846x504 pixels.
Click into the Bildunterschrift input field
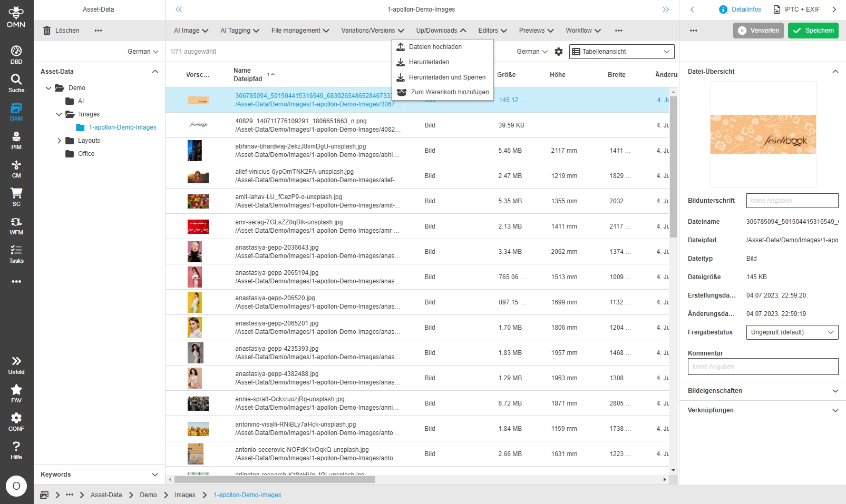point(792,201)
